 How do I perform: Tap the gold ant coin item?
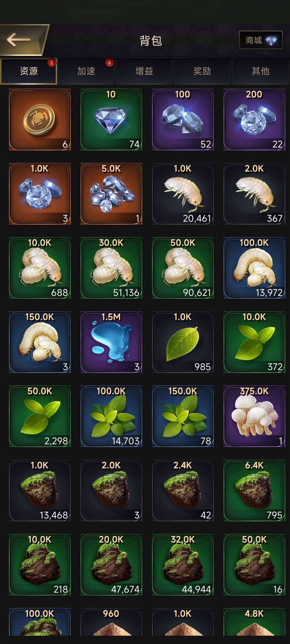pos(40,119)
